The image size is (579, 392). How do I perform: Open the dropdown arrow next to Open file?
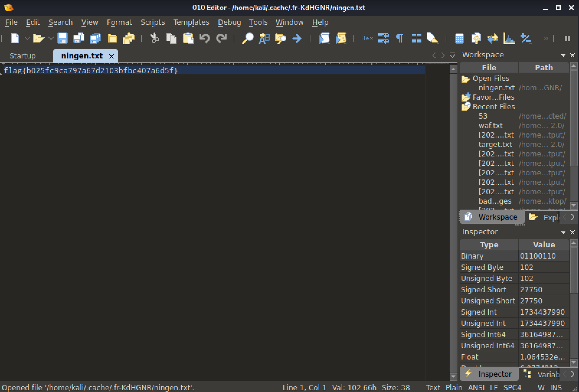(x=51, y=38)
